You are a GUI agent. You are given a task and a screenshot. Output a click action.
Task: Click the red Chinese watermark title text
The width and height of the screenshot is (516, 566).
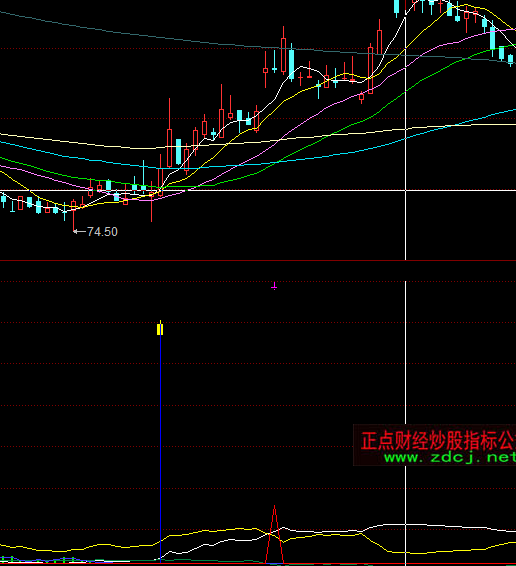click(x=438, y=440)
